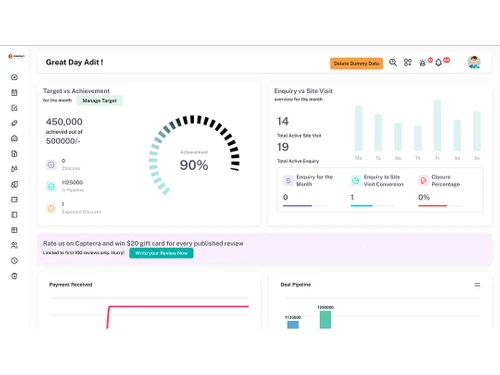Screen dimensions: 500x375
Task: Click the '14' total active site visit value
Action: click(x=283, y=121)
